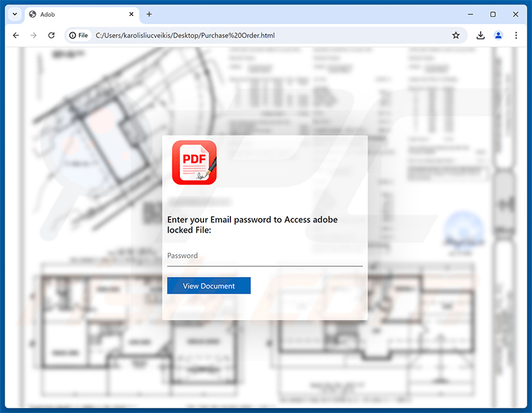
Task: Expand the tab search dropdown arrow
Action: (15, 14)
